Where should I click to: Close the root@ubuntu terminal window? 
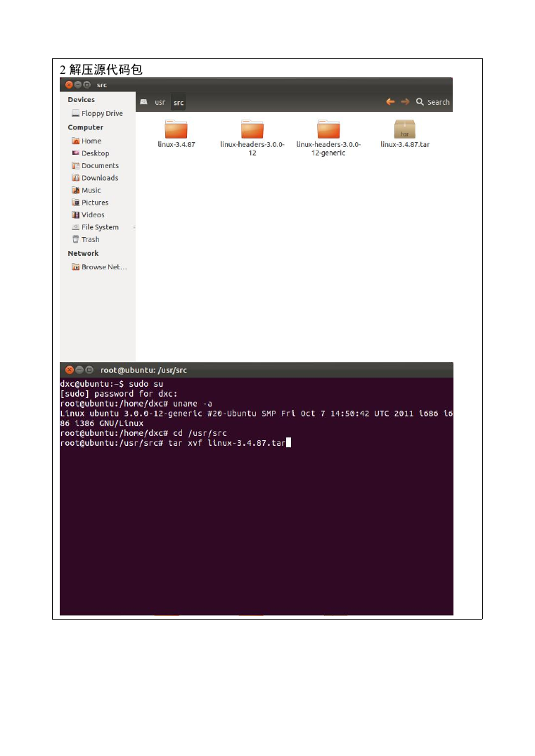coord(70,370)
